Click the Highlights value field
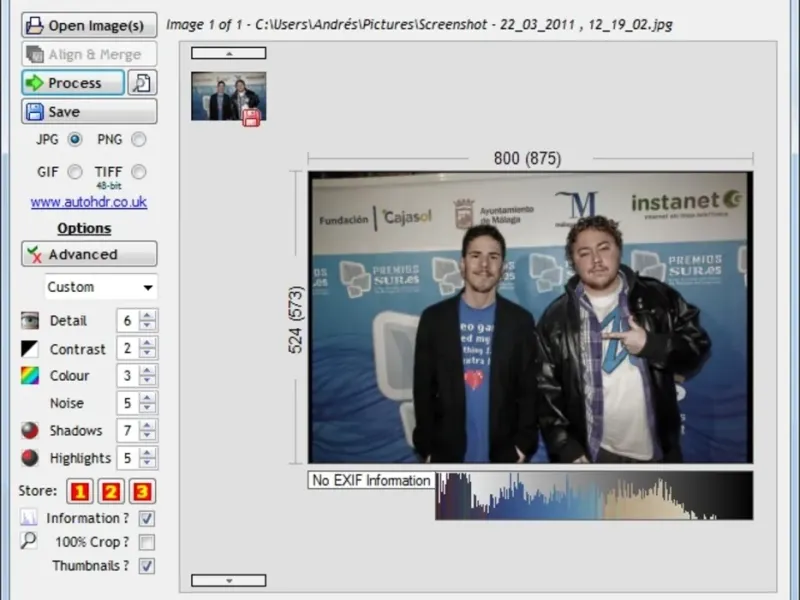Image resolution: width=800 pixels, height=600 pixels. coord(128,458)
